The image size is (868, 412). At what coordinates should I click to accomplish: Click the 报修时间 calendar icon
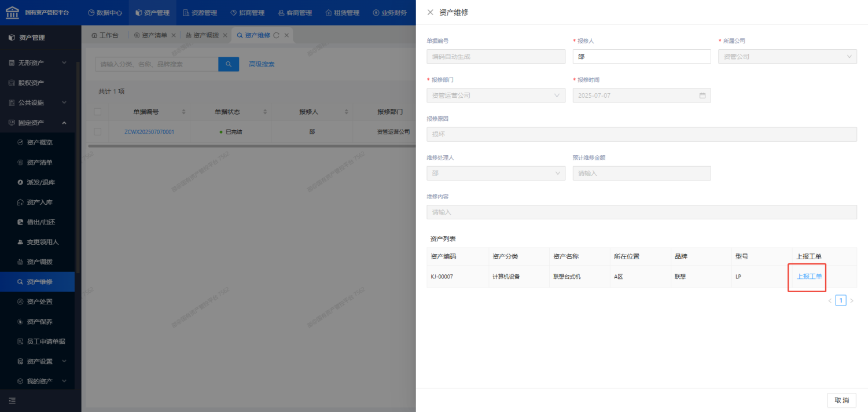click(x=703, y=95)
